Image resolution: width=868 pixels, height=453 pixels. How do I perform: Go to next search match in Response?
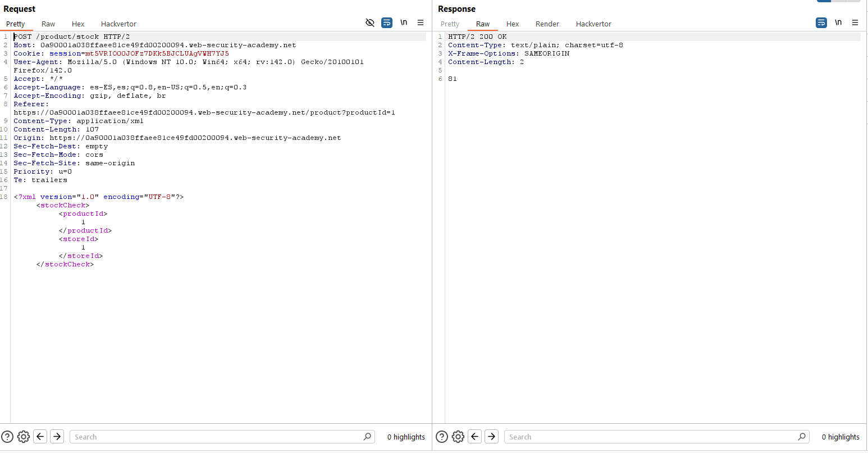(x=492, y=437)
